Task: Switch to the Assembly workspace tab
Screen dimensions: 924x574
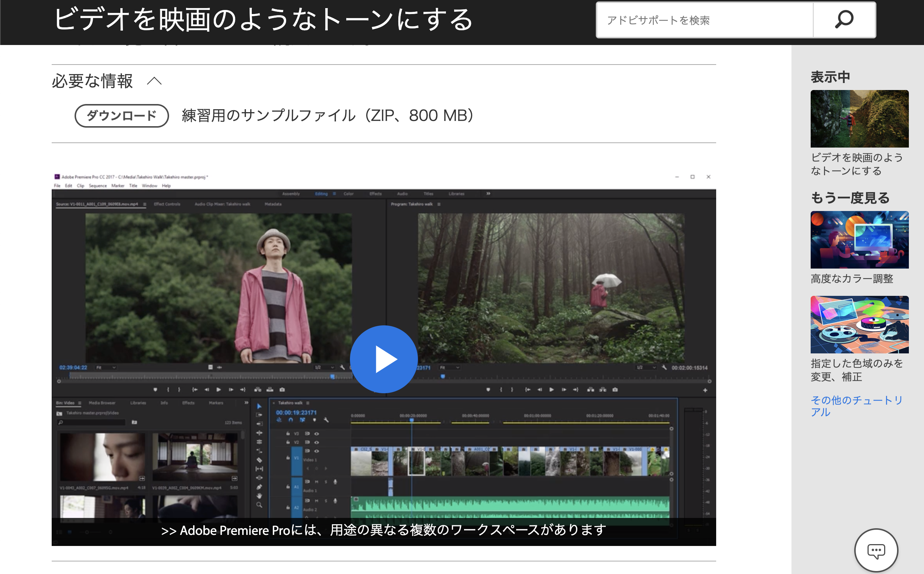Action: tap(291, 194)
